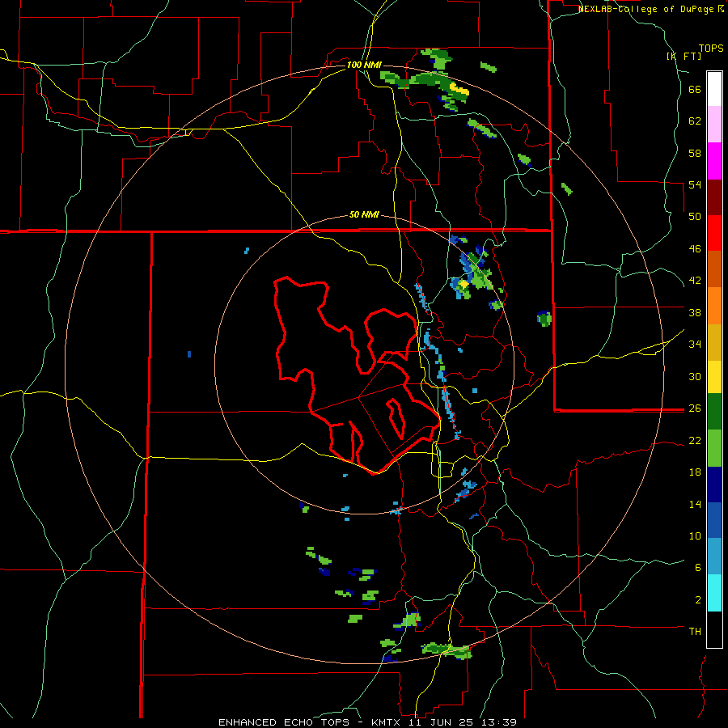Click the light pink legend swatch beside 62
The image size is (728, 728).
(x=714, y=124)
